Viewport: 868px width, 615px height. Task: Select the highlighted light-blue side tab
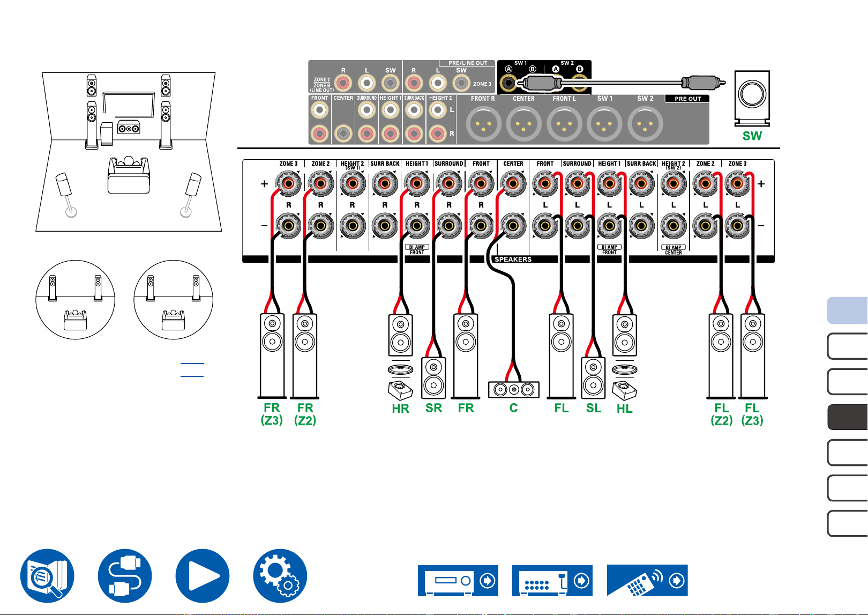(848, 310)
